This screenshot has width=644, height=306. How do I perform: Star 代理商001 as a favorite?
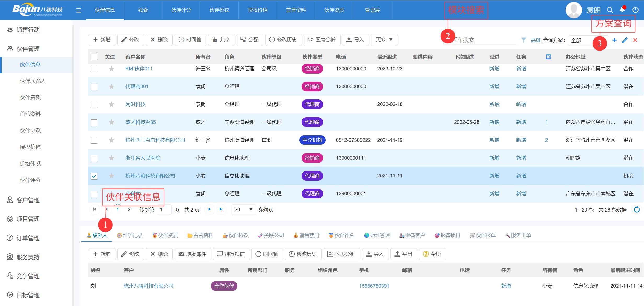click(x=111, y=86)
